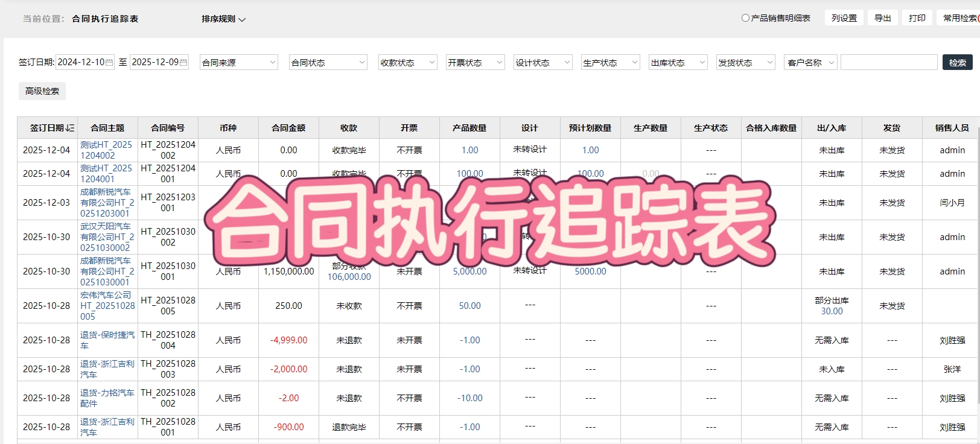Screen dimensions: 980x444
Task: Click contract number cell TH_20251028003
Action: pyautogui.click(x=168, y=369)
